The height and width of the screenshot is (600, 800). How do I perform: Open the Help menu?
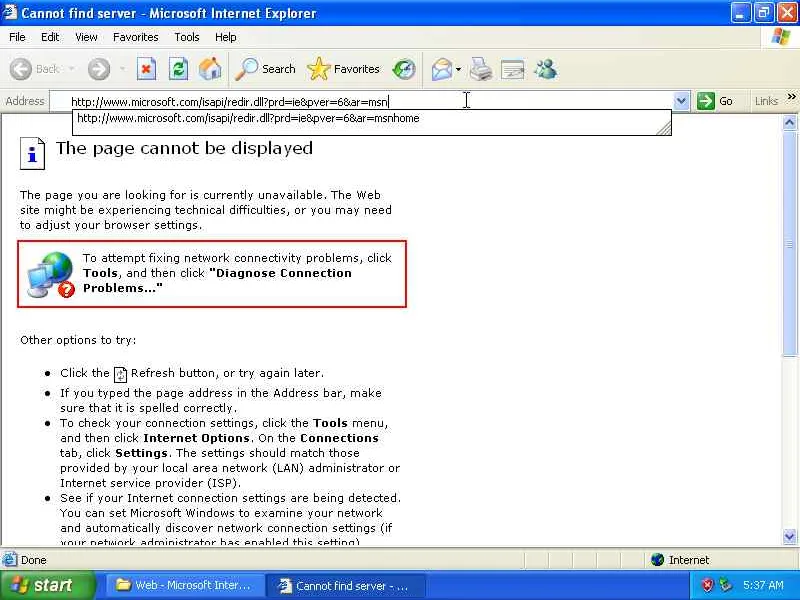[226, 37]
